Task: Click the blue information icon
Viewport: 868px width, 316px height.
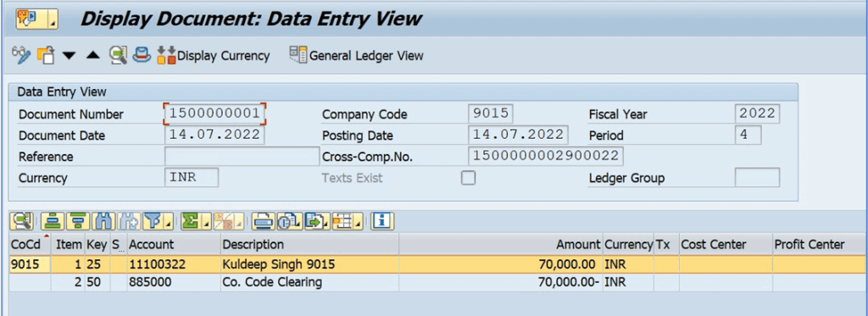Action: [382, 221]
